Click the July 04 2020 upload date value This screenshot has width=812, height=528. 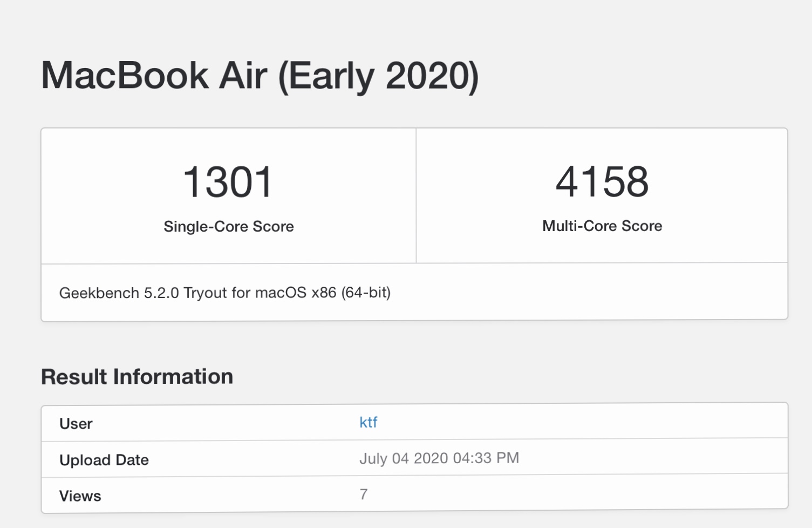coord(404,458)
